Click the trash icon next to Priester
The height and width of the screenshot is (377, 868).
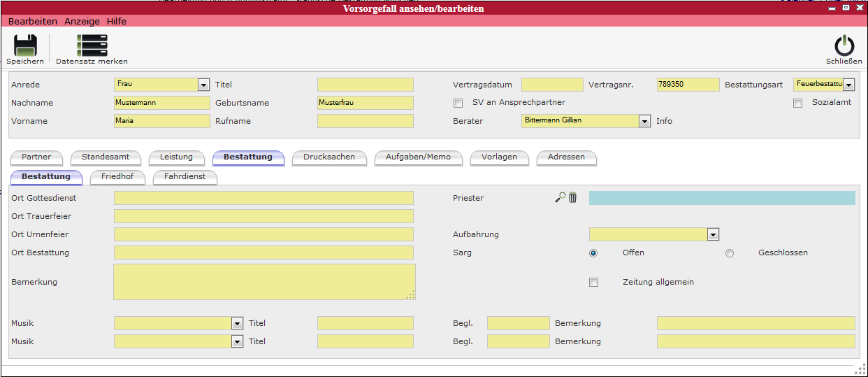pyautogui.click(x=573, y=198)
